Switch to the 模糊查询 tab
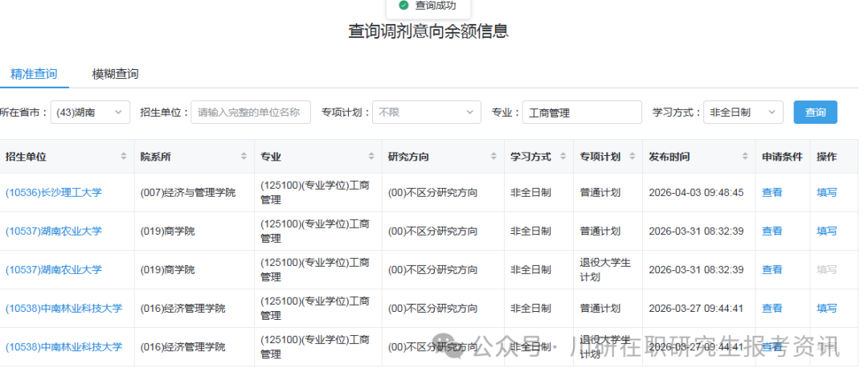 115,74
